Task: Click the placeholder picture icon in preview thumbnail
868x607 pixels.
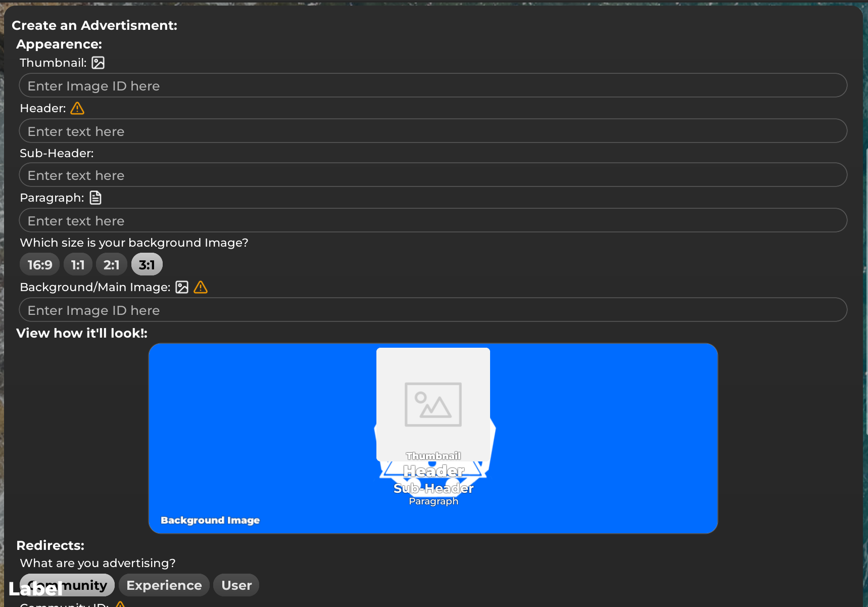Action: click(x=433, y=404)
